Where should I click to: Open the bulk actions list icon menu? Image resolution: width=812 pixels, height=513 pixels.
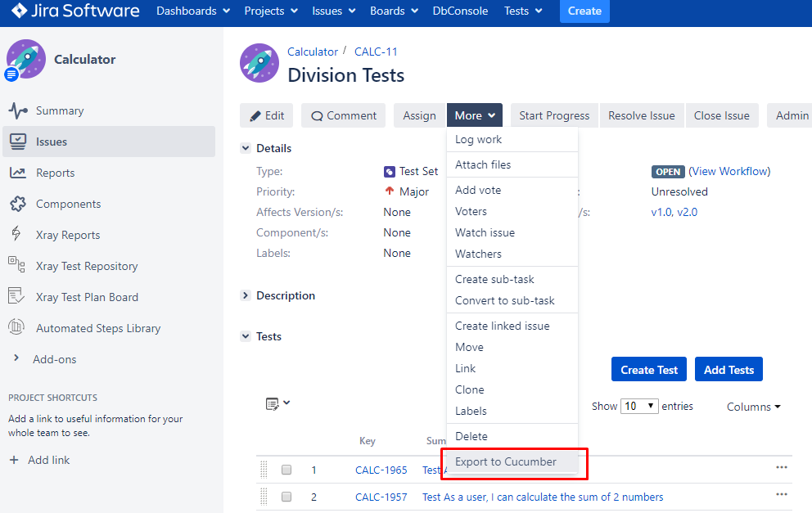pyautogui.click(x=277, y=403)
